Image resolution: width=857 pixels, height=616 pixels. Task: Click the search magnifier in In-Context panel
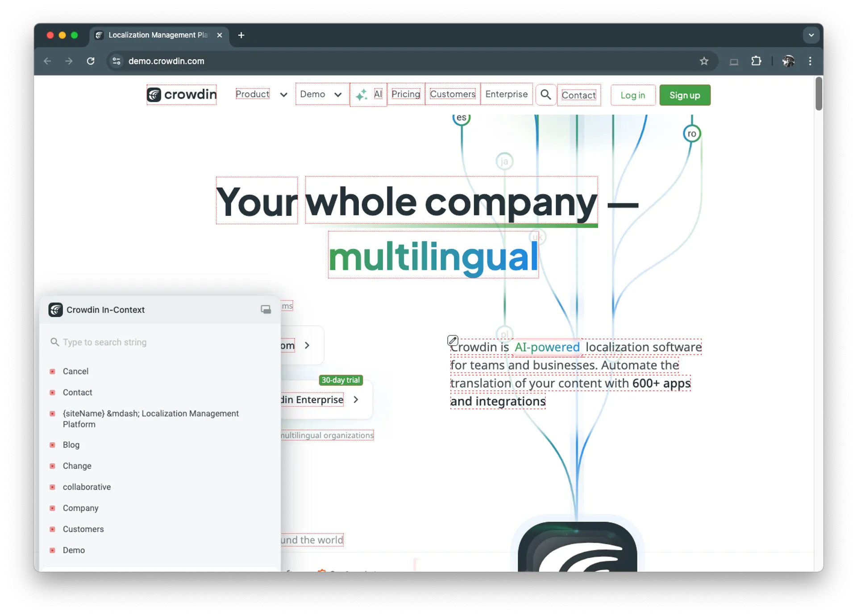54,342
